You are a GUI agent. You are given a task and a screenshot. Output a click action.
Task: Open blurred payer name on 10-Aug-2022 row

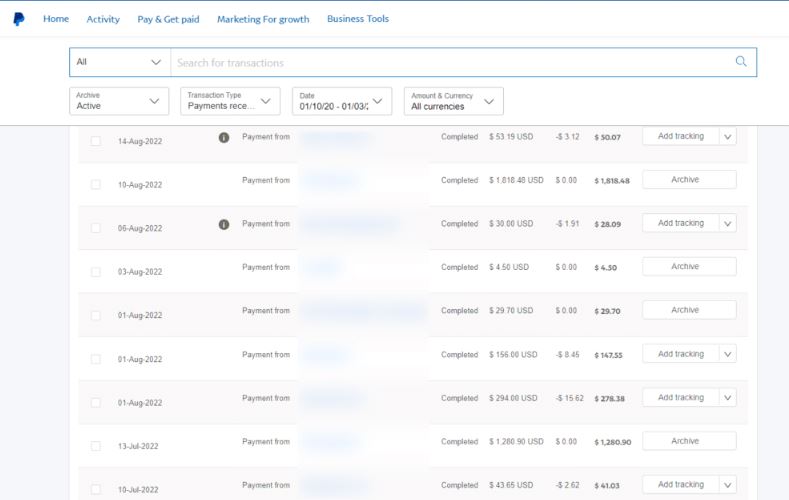coord(331,180)
